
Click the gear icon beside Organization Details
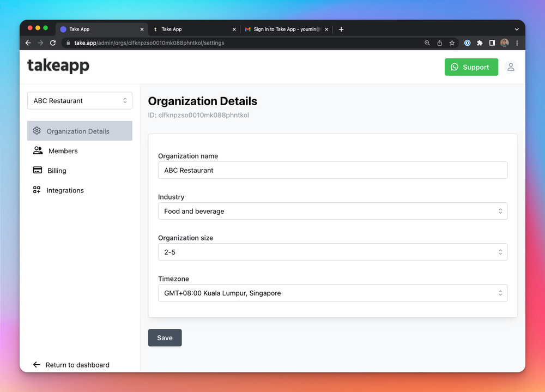tap(37, 131)
